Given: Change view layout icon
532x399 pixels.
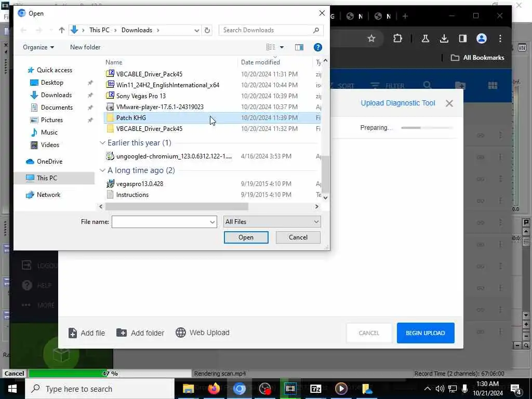Looking at the screenshot, I should point(270,47).
